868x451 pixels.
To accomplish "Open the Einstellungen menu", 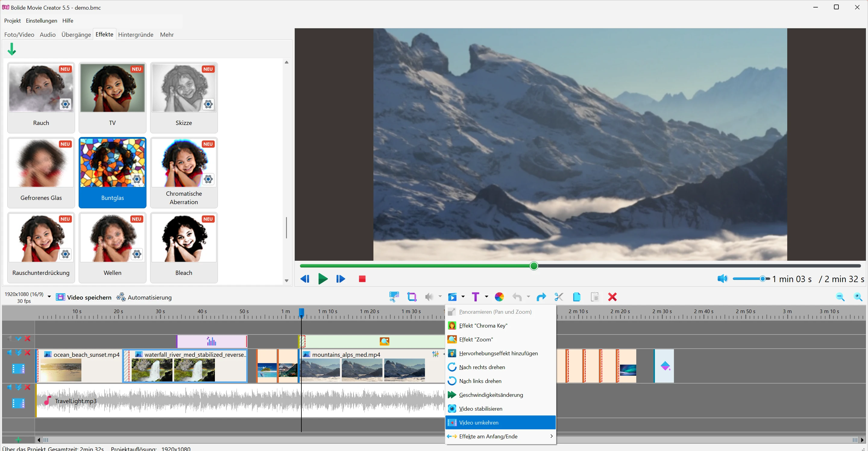I will 42,20.
